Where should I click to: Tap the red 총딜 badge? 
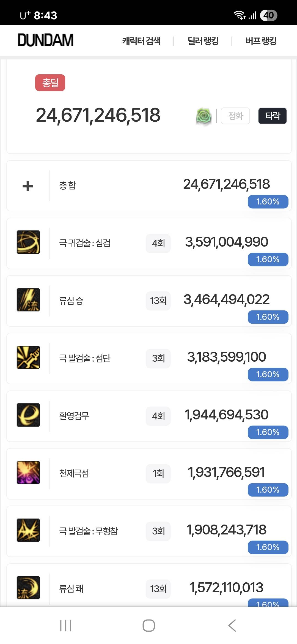click(50, 83)
